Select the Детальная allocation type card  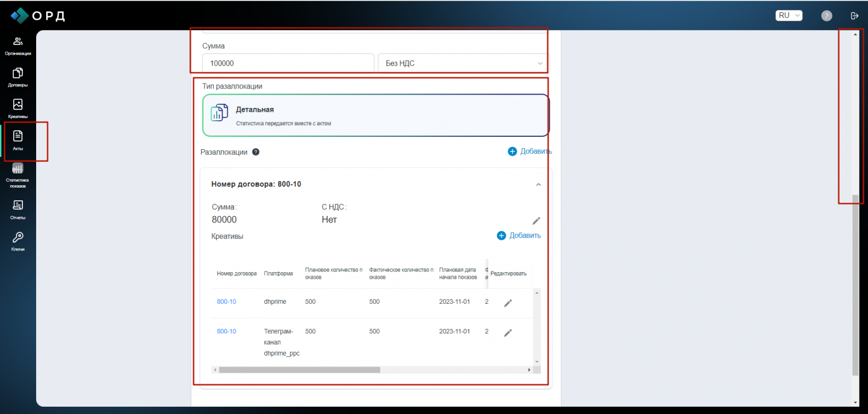coord(376,115)
